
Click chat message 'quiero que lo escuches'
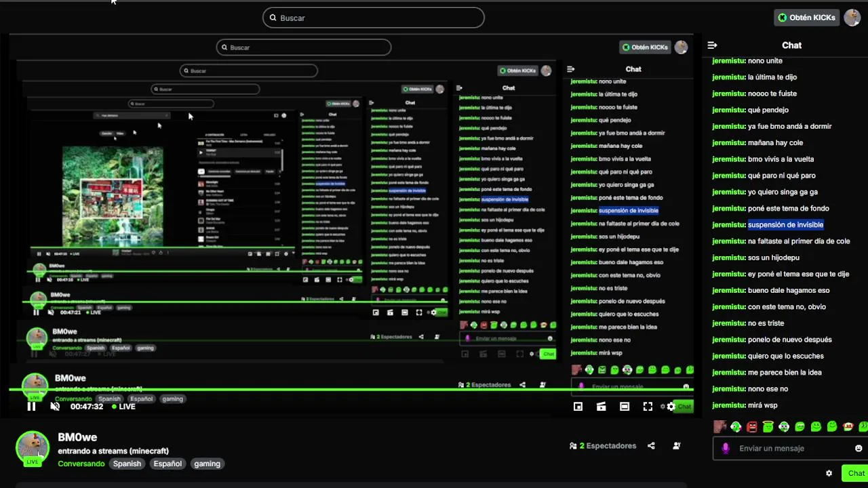pyautogui.click(x=785, y=356)
